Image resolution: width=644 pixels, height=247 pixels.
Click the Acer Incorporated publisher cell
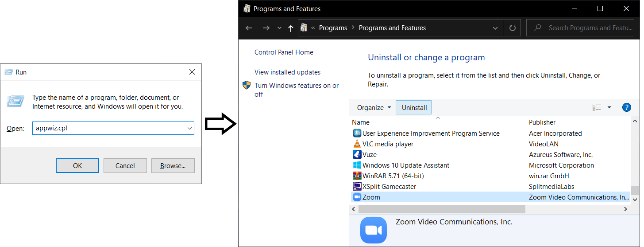pyautogui.click(x=555, y=133)
